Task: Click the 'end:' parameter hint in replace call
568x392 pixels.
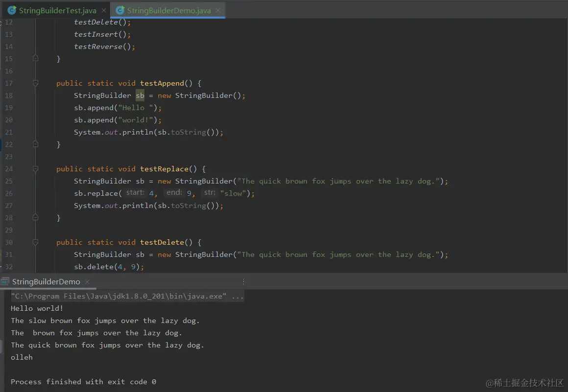Action: [x=174, y=193]
